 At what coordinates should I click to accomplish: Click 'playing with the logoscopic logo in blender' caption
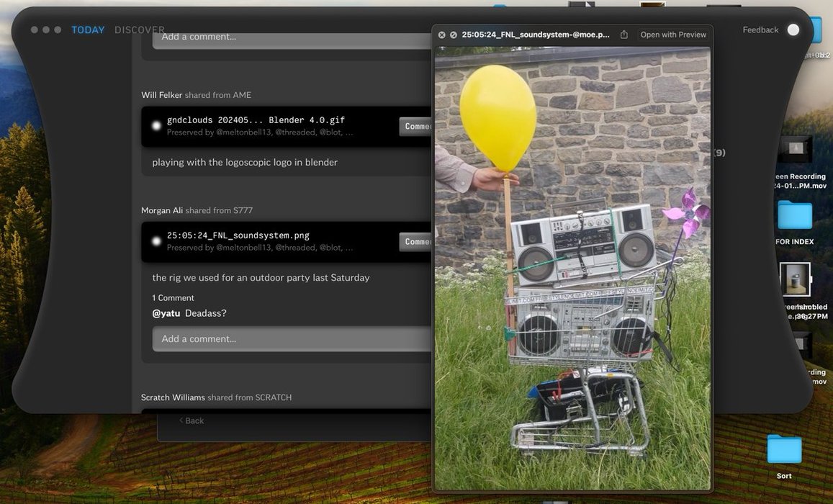[x=245, y=163]
